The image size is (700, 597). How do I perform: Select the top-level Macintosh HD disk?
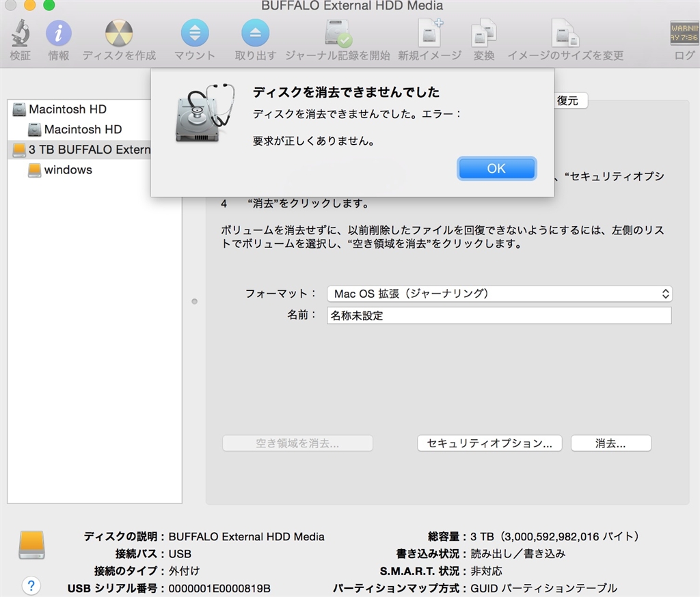(x=67, y=109)
